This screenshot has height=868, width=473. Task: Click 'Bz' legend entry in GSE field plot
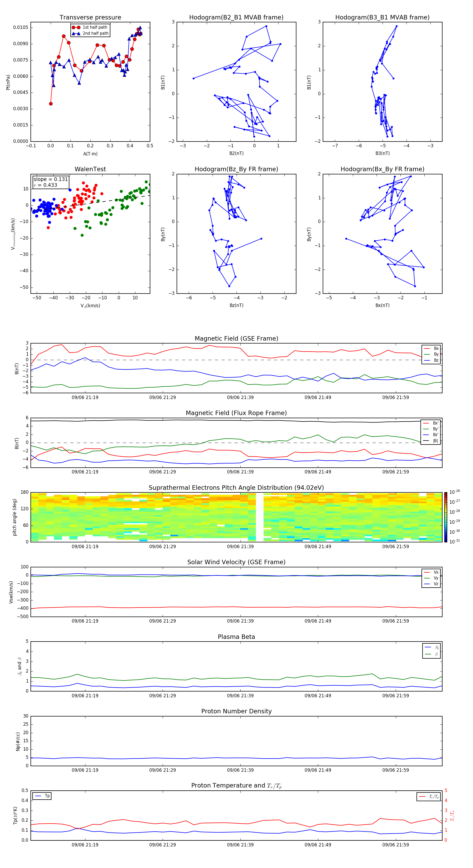click(431, 360)
